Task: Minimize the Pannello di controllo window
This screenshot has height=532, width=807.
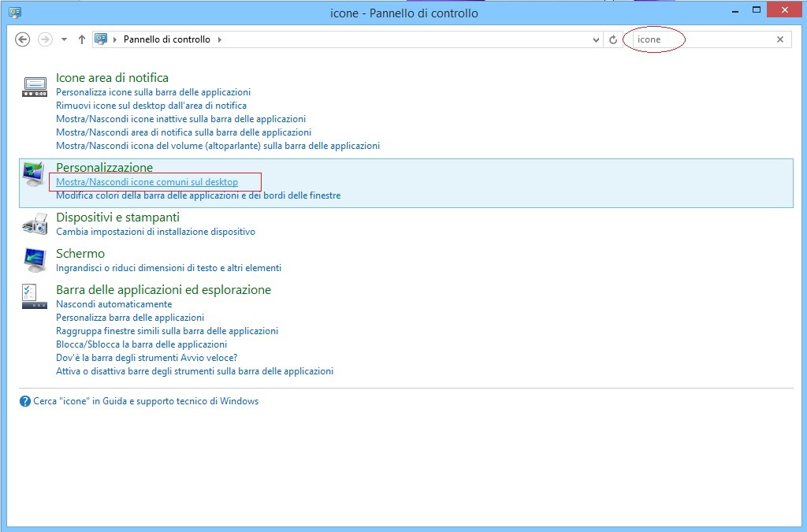Action: (x=737, y=9)
